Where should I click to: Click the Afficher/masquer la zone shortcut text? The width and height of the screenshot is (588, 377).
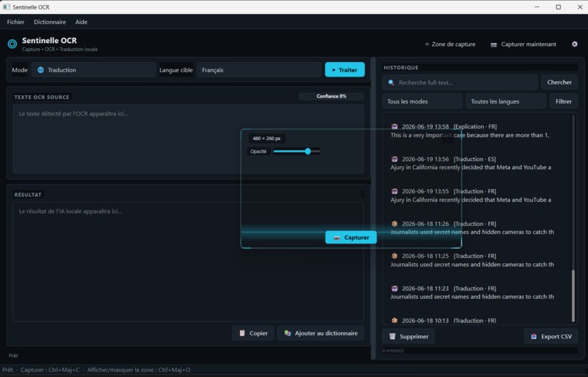click(139, 370)
